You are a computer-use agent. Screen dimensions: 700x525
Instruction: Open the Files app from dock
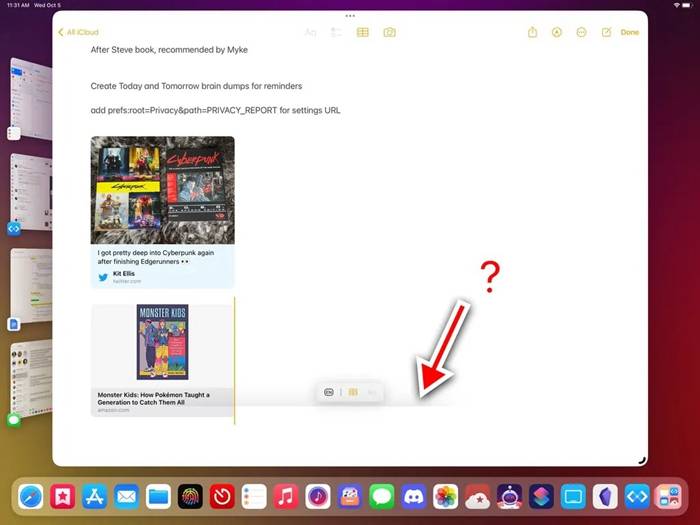click(158, 496)
